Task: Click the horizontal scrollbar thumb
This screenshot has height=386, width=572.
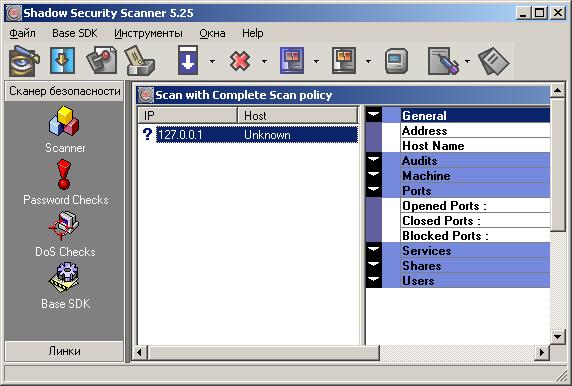Action: [263, 352]
